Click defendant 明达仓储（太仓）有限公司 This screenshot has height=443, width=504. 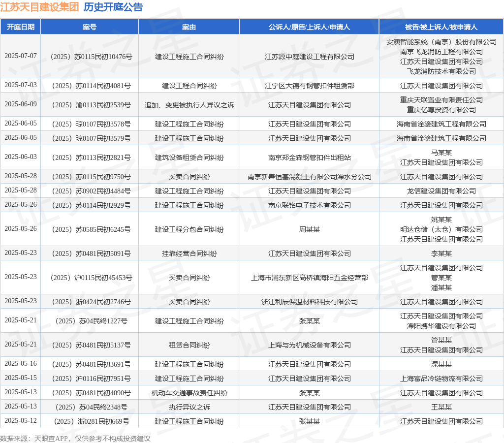pyautogui.click(x=441, y=229)
